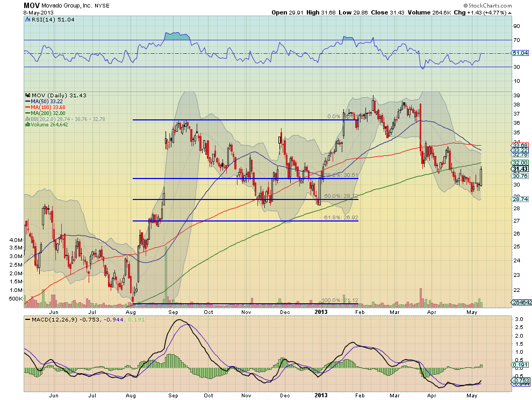Click the 28.74 price tag on right axis
532x400 pixels.
[520, 199]
